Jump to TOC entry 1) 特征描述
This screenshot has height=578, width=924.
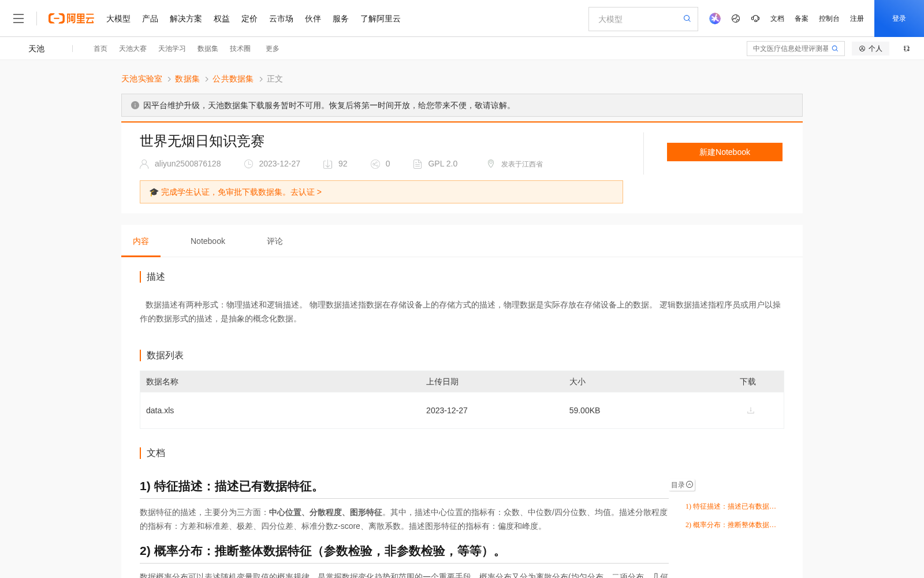731,506
